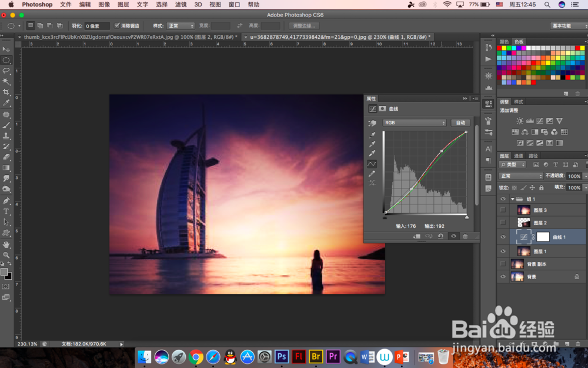588x368 pixels.
Task: Toggle Curves adjustment visibility in Properties panel
Action: 453,236
